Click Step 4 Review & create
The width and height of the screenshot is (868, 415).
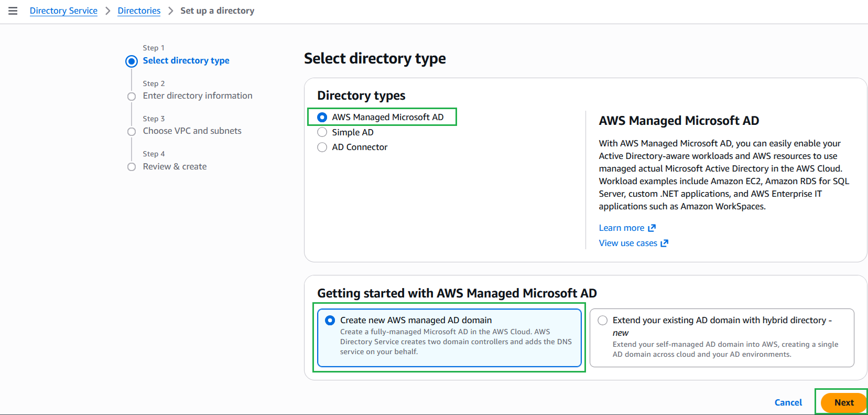coord(175,167)
